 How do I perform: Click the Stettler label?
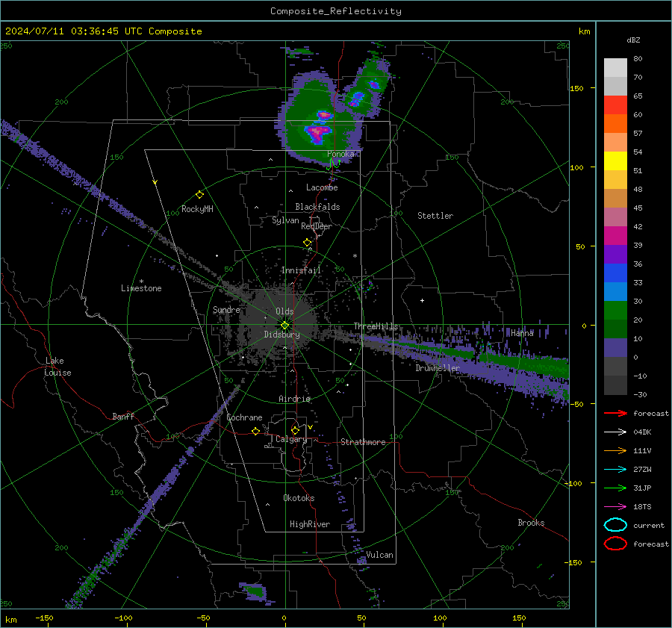point(435,216)
